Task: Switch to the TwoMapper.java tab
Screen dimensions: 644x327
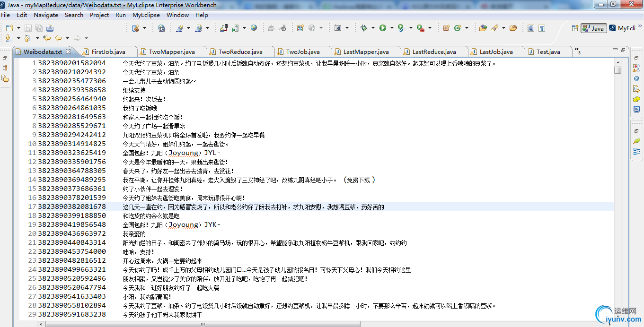Action: 172,52
